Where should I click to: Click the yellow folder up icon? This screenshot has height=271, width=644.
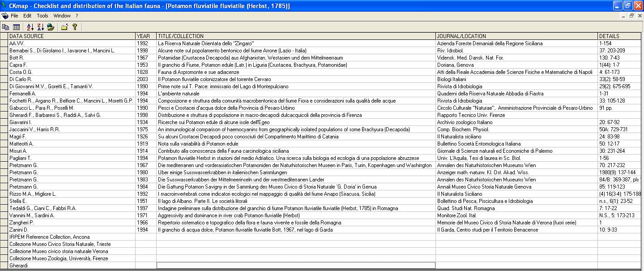coord(64,27)
